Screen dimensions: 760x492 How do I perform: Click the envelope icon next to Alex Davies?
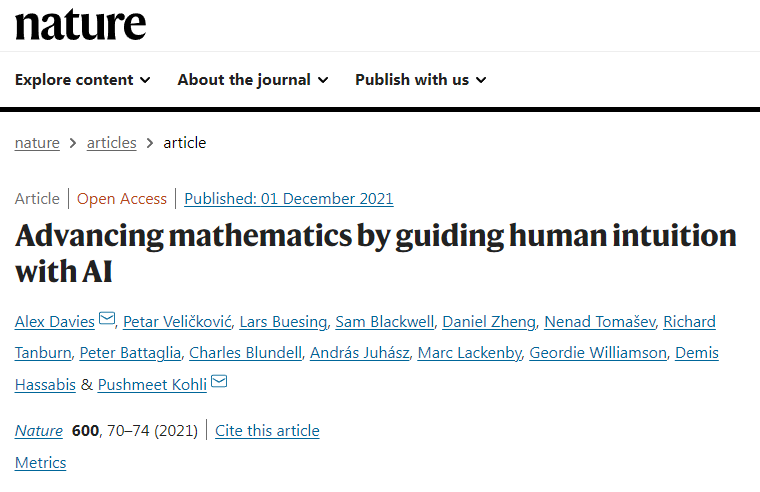108,321
